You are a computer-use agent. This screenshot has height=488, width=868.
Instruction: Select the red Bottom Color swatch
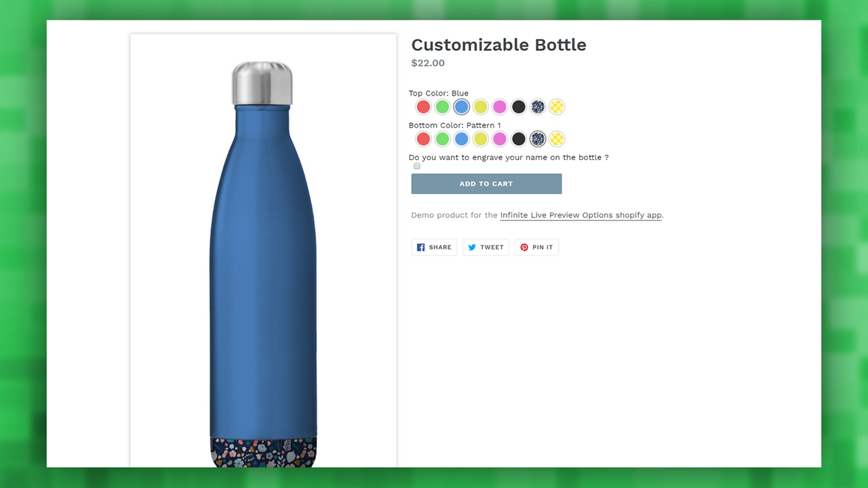(x=423, y=139)
